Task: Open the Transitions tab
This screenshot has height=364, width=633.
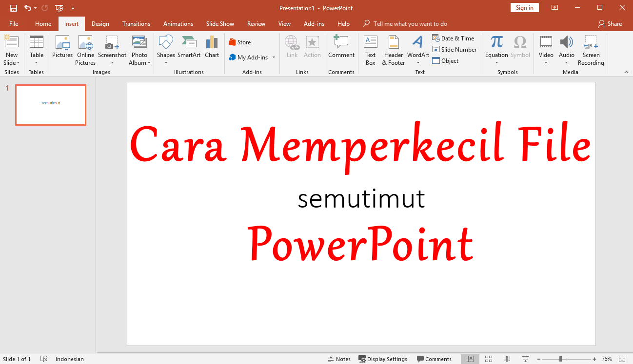Action: tap(136, 24)
